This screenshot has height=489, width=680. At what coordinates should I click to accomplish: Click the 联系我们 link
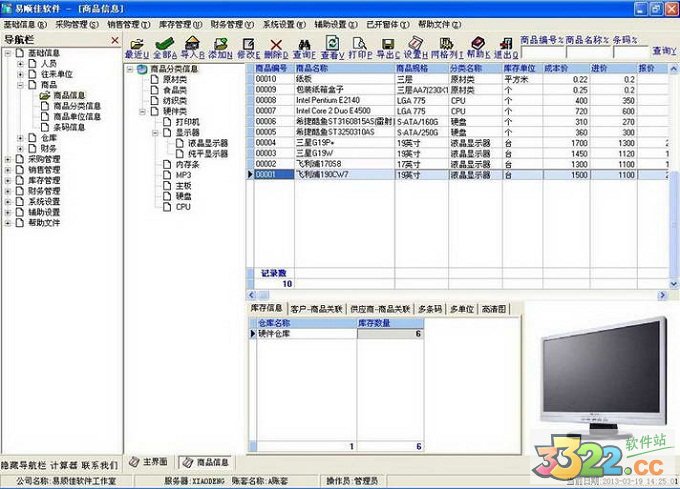100,466
